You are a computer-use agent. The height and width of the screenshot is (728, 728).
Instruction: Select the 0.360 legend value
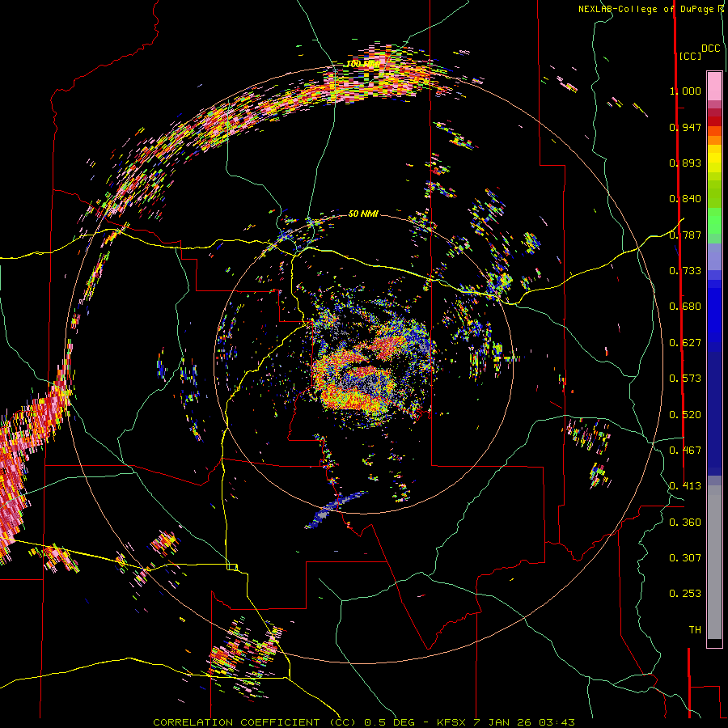coord(685,523)
